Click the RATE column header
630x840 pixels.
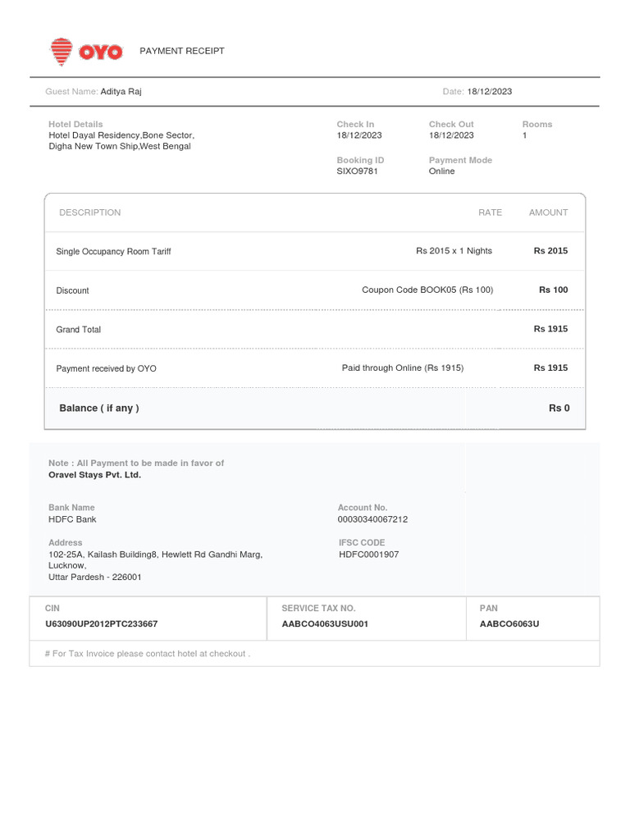point(490,212)
